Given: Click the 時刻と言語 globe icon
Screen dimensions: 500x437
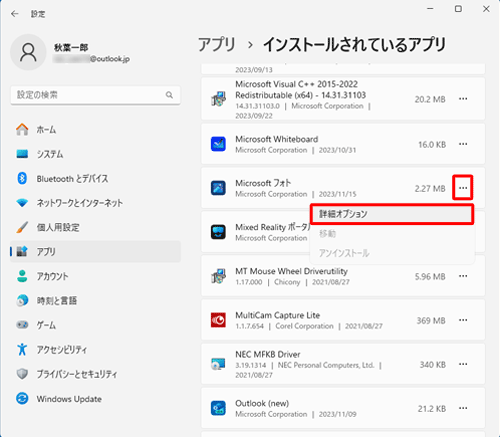Looking at the screenshot, I should pos(22,300).
